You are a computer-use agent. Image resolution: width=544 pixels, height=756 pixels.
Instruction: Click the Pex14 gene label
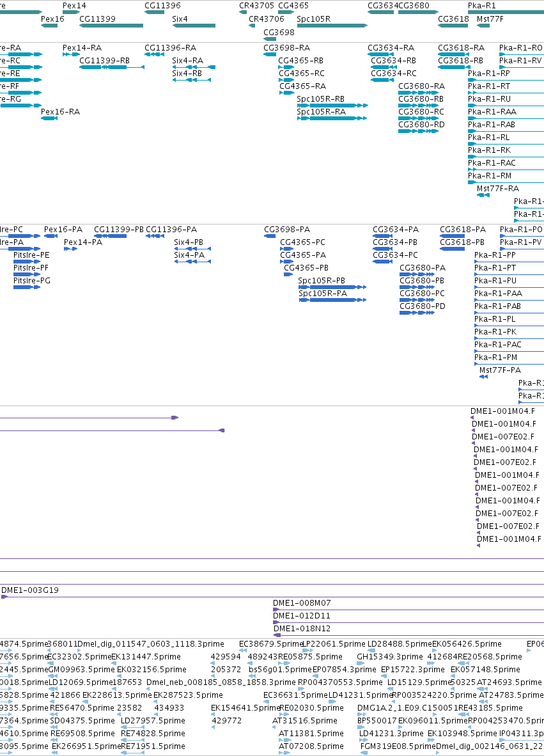(74, 6)
